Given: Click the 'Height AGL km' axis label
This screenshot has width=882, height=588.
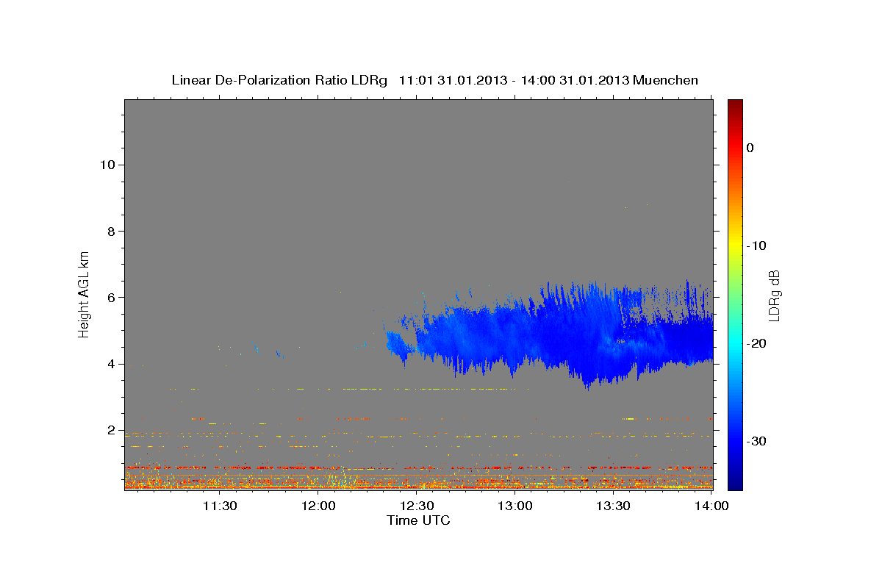Looking at the screenshot, I should point(85,294).
